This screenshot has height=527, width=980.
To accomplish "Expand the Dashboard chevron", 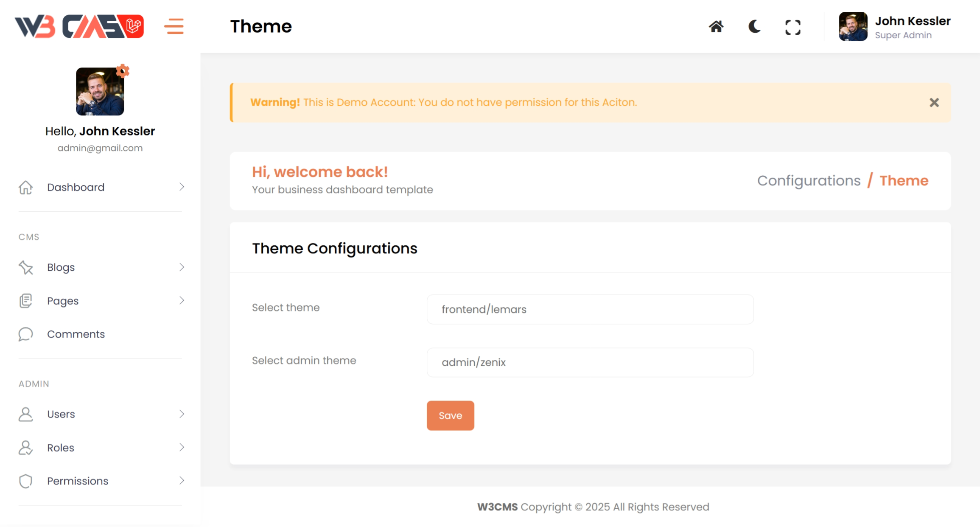I will click(182, 187).
